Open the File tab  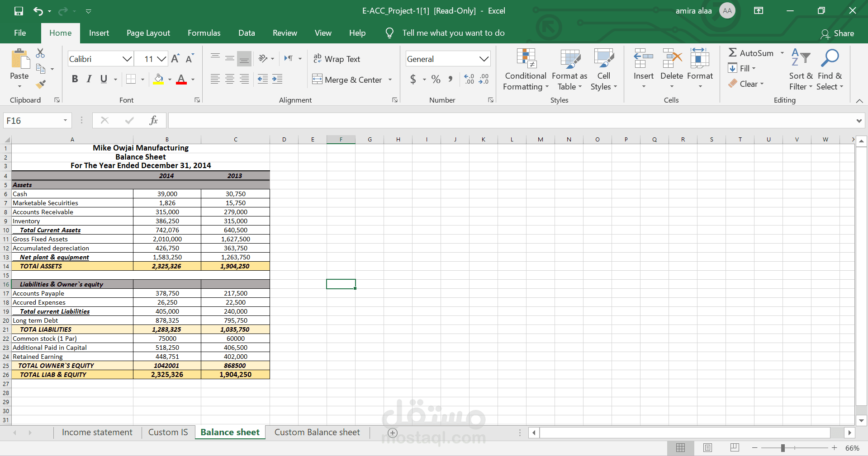20,33
